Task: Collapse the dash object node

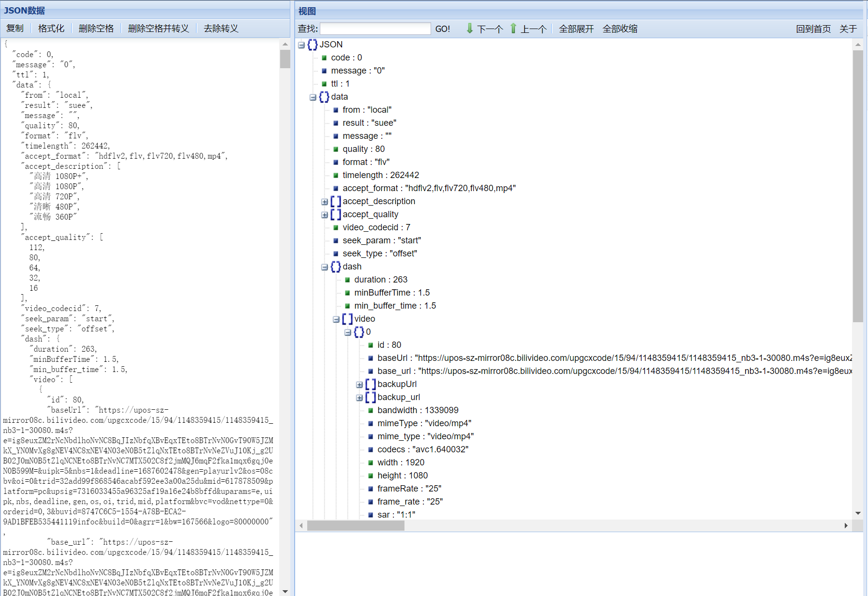Action: pos(325,267)
